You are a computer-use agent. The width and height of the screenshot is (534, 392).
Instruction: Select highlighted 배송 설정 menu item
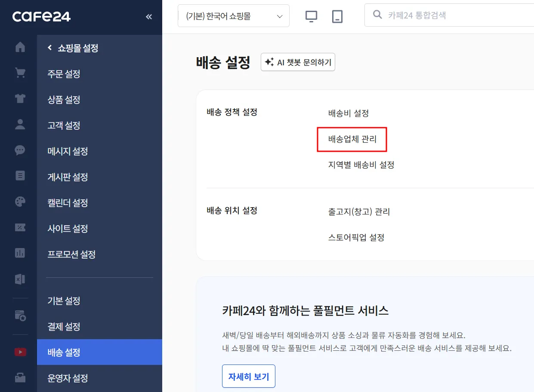99,352
